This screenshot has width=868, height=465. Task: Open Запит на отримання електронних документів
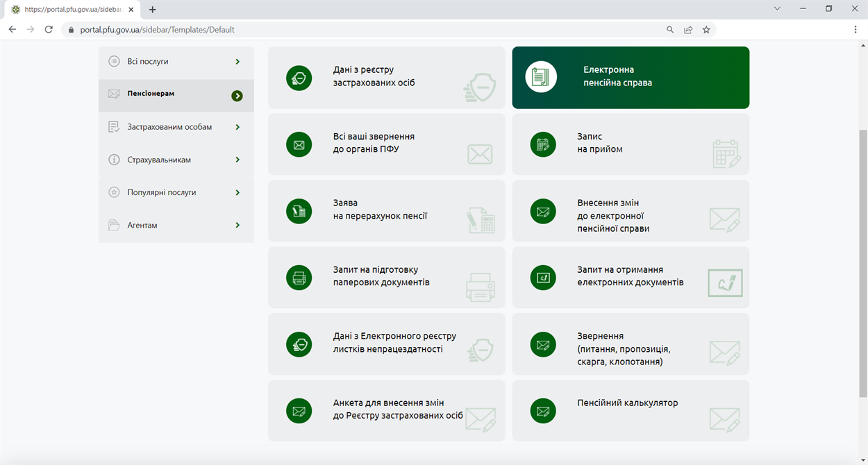coord(631,278)
